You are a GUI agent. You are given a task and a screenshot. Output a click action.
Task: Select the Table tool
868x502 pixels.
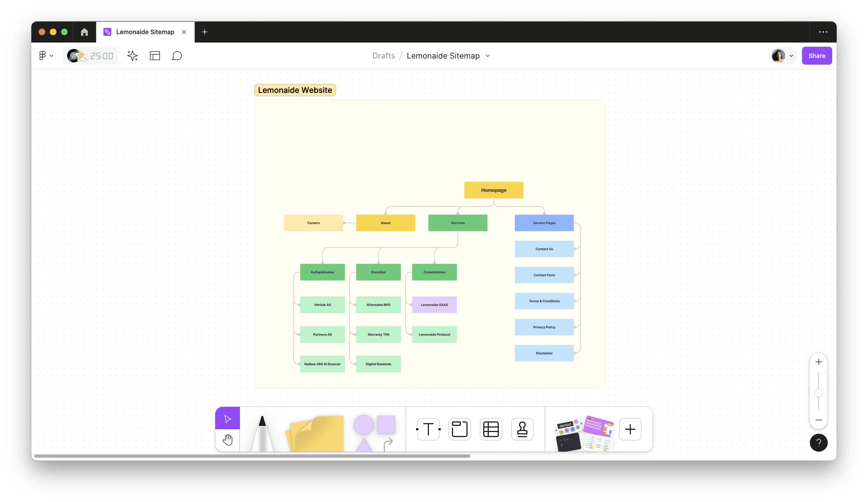[491, 429]
